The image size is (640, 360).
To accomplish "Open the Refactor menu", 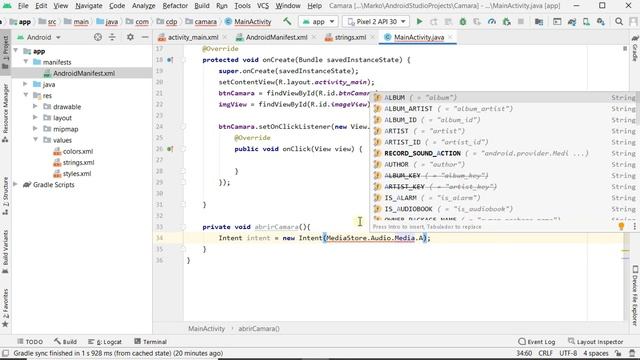I will click(x=175, y=6).
